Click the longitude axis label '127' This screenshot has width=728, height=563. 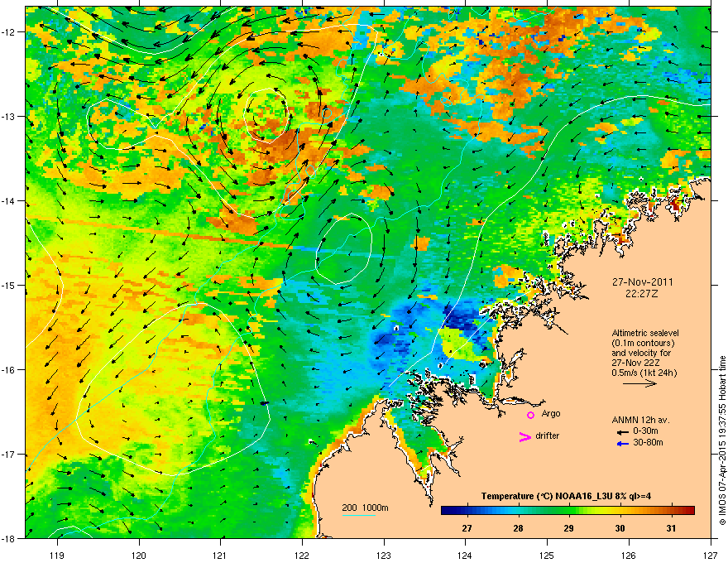point(711,555)
